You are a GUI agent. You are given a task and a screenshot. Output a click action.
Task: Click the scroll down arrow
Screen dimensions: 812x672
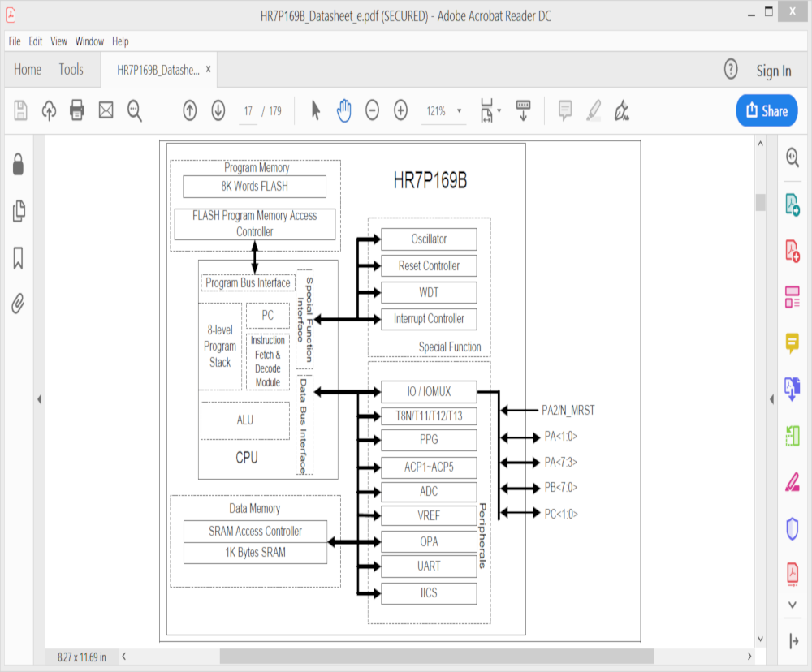pos(760,639)
